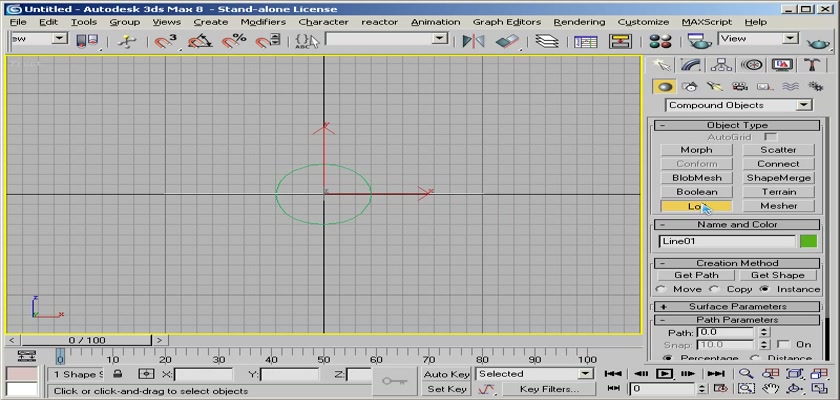The height and width of the screenshot is (400, 840).
Task: Select the Align tool icon
Action: 507,41
